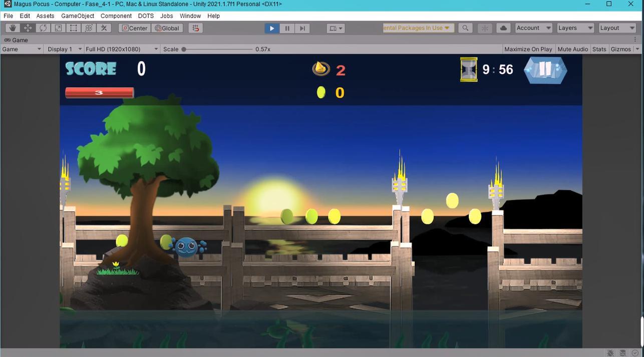Expand the Layers dropdown
The width and height of the screenshot is (644, 357).
(x=575, y=28)
